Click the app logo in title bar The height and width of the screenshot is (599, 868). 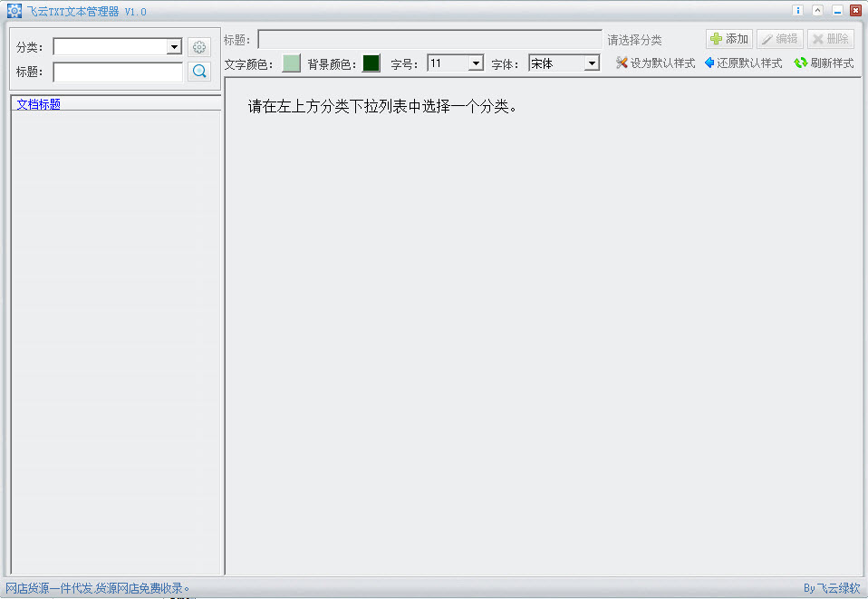[14, 11]
